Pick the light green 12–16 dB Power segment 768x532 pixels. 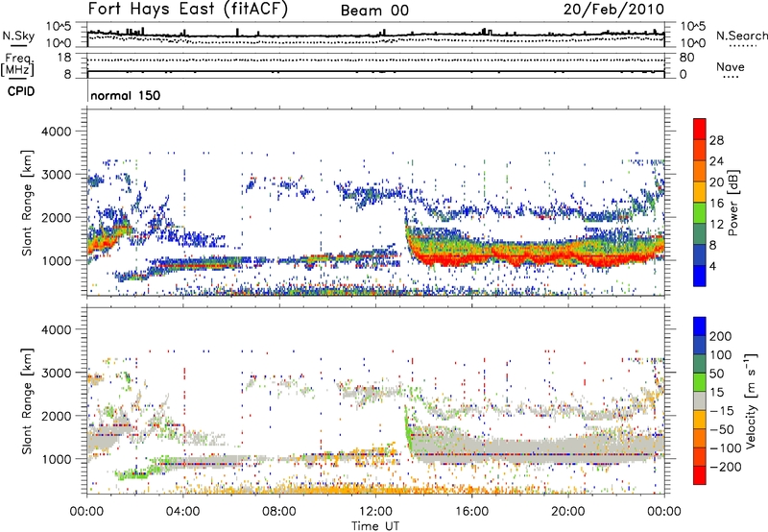[700, 213]
